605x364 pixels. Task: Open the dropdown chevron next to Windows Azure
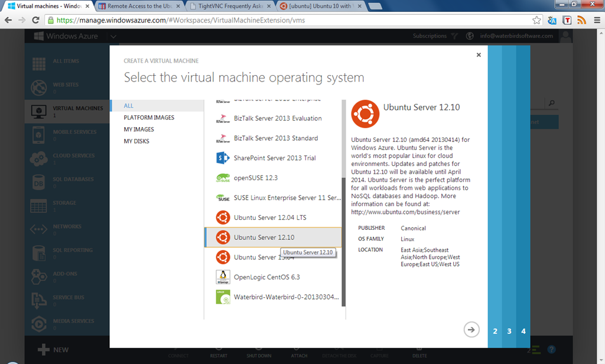pos(113,36)
